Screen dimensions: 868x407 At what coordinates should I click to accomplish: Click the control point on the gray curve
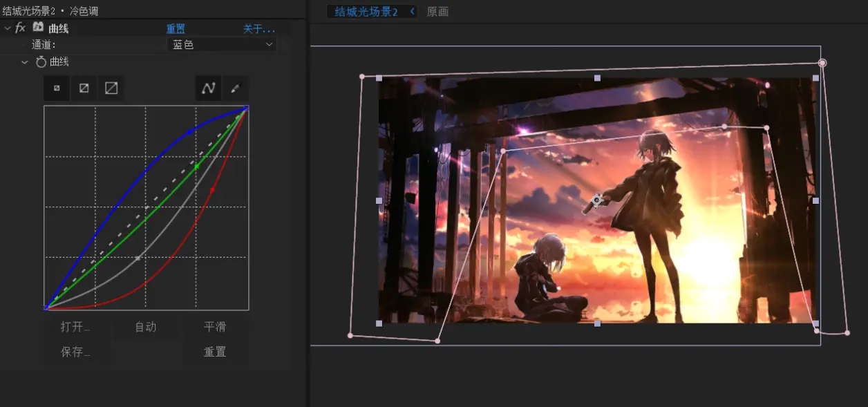(x=138, y=258)
